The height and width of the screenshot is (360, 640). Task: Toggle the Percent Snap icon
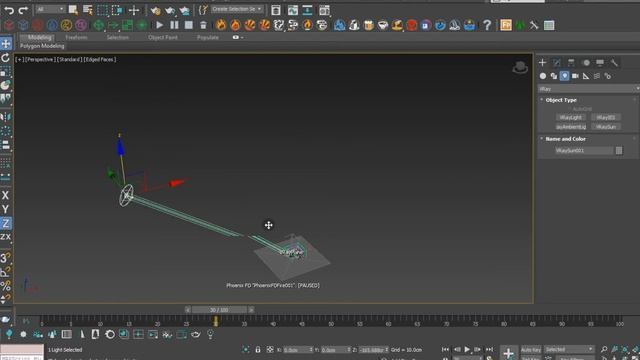[x=5, y=285]
